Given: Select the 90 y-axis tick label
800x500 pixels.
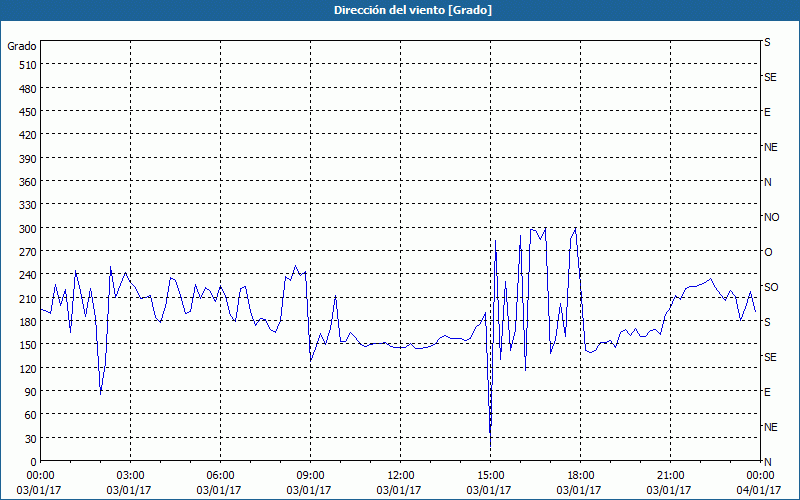Looking at the screenshot, I should pyautogui.click(x=31, y=392).
